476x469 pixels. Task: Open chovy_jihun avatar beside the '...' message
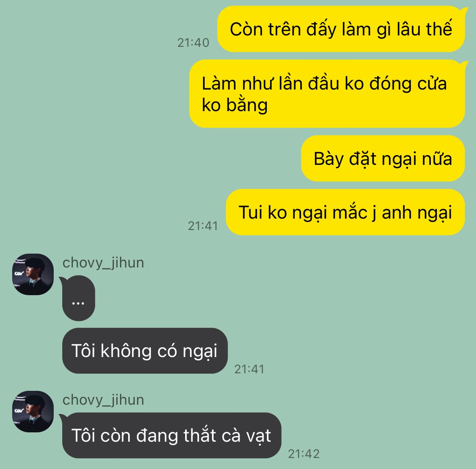pyautogui.click(x=33, y=274)
